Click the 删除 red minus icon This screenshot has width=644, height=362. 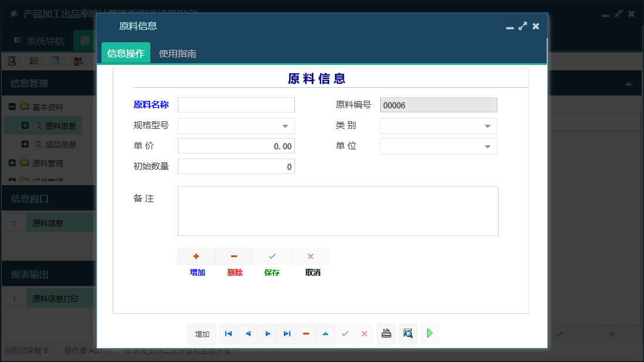pyautogui.click(x=233, y=256)
